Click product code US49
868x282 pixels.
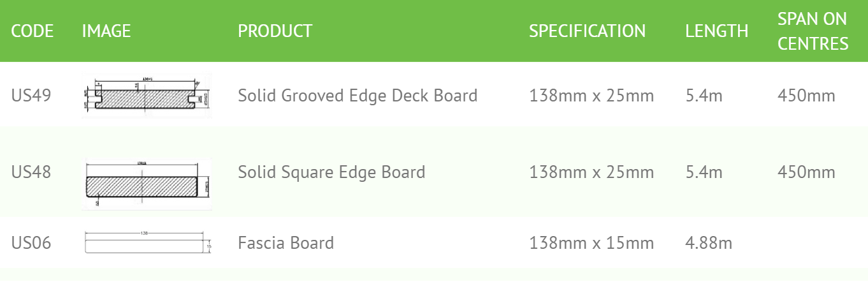click(x=31, y=96)
